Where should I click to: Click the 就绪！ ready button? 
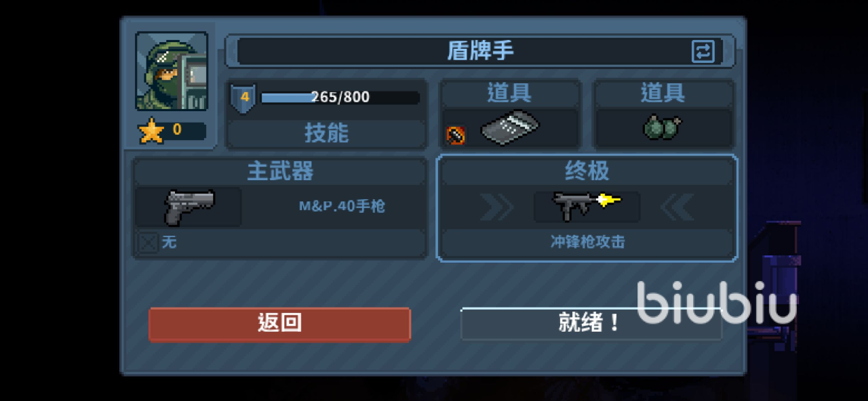coord(591,323)
